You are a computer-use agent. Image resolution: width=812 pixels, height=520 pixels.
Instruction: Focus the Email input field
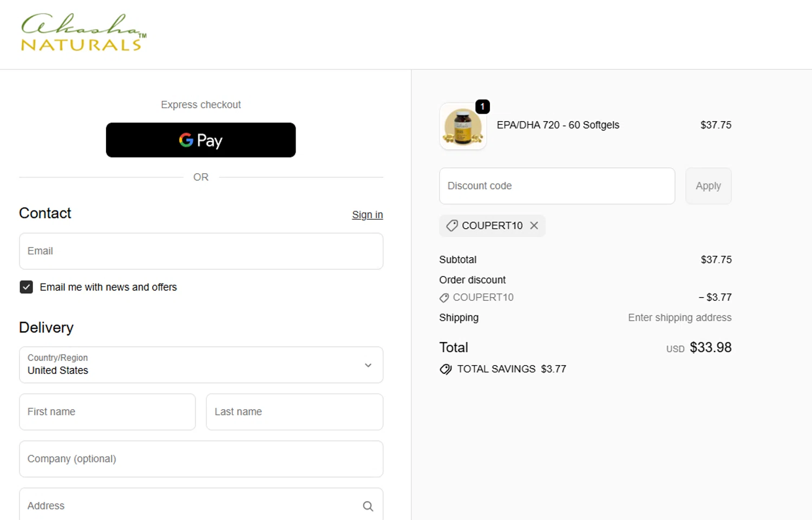pyautogui.click(x=201, y=251)
